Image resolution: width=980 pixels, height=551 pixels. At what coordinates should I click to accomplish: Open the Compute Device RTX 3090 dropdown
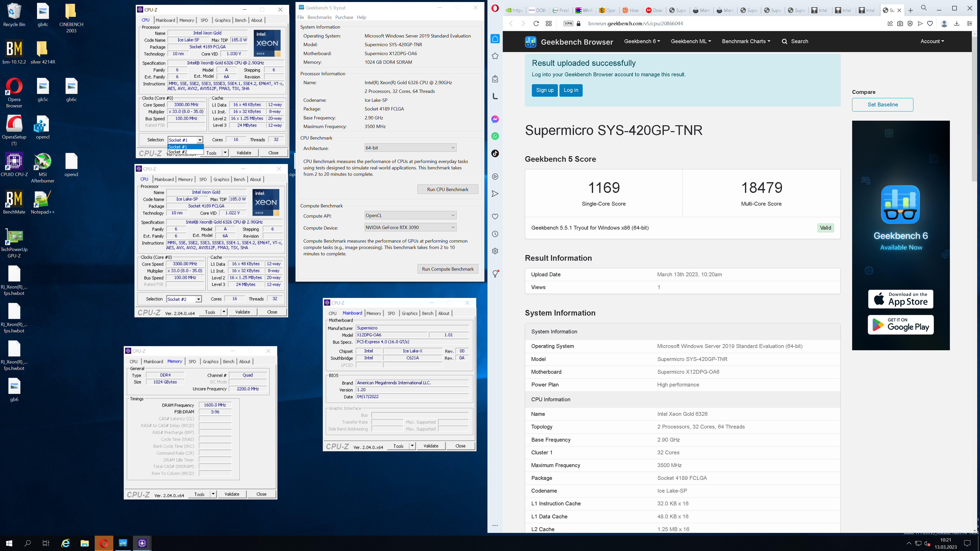click(410, 227)
